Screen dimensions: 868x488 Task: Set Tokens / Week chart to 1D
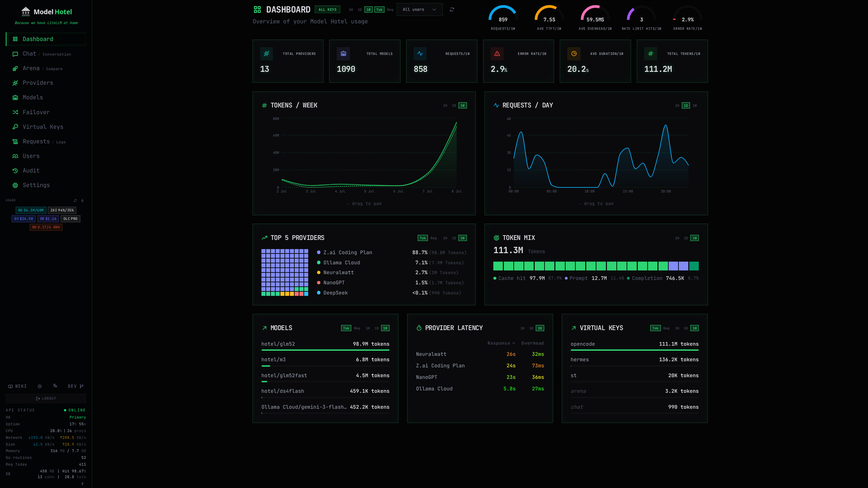click(x=454, y=105)
